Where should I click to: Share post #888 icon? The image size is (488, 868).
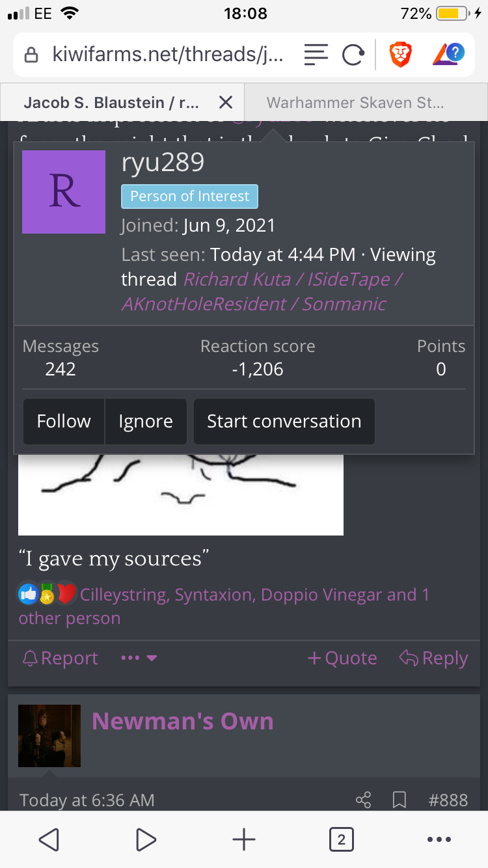pyautogui.click(x=364, y=800)
